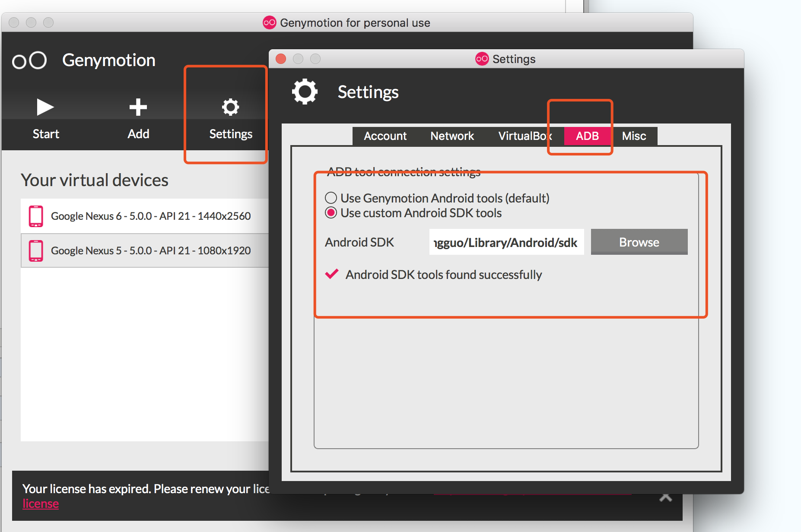Click the license link in expired banner

coord(41,504)
